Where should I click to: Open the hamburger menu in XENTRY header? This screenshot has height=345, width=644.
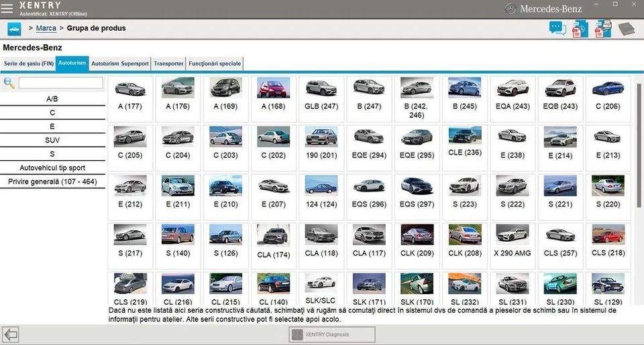click(7, 9)
